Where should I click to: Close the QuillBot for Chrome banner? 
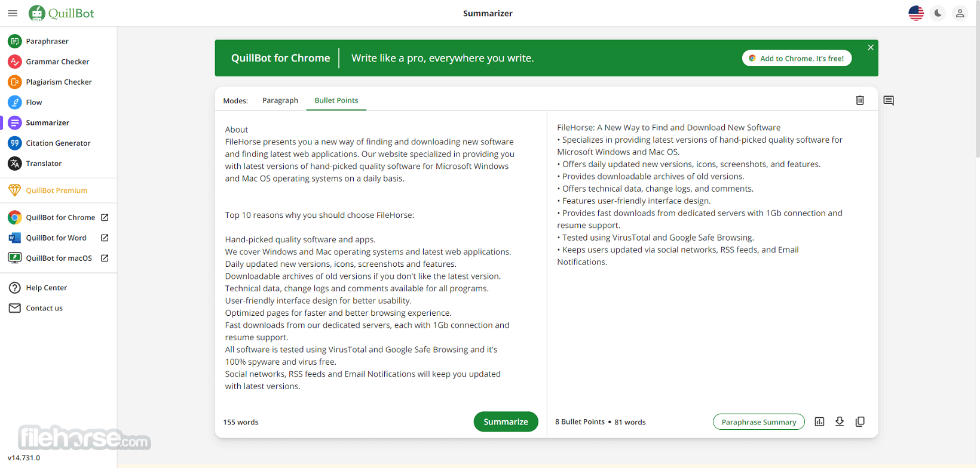point(871,48)
